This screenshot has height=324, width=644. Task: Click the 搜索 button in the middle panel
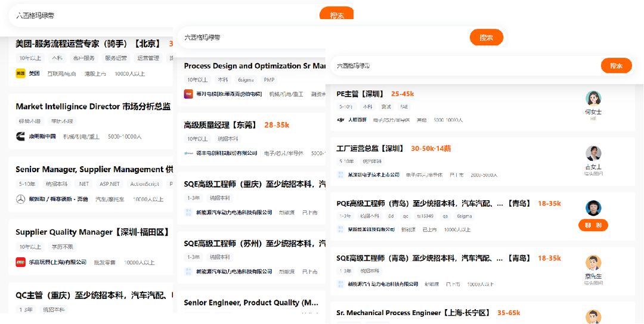(487, 38)
